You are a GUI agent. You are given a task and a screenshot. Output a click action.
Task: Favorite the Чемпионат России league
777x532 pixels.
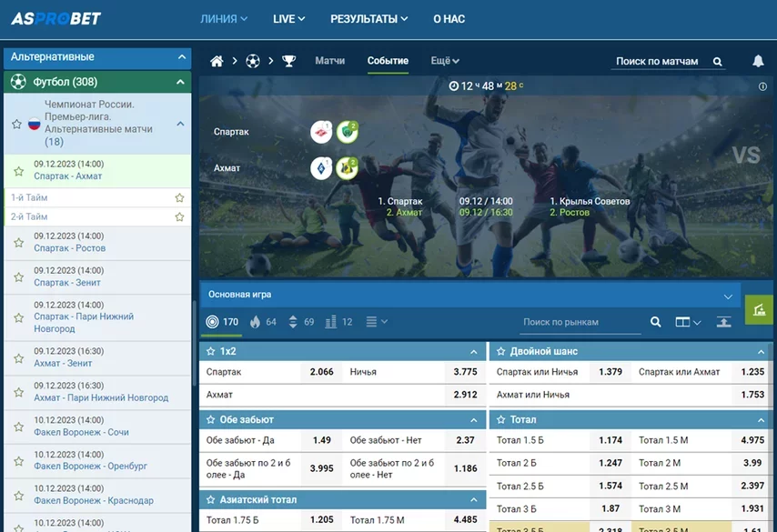(17, 124)
